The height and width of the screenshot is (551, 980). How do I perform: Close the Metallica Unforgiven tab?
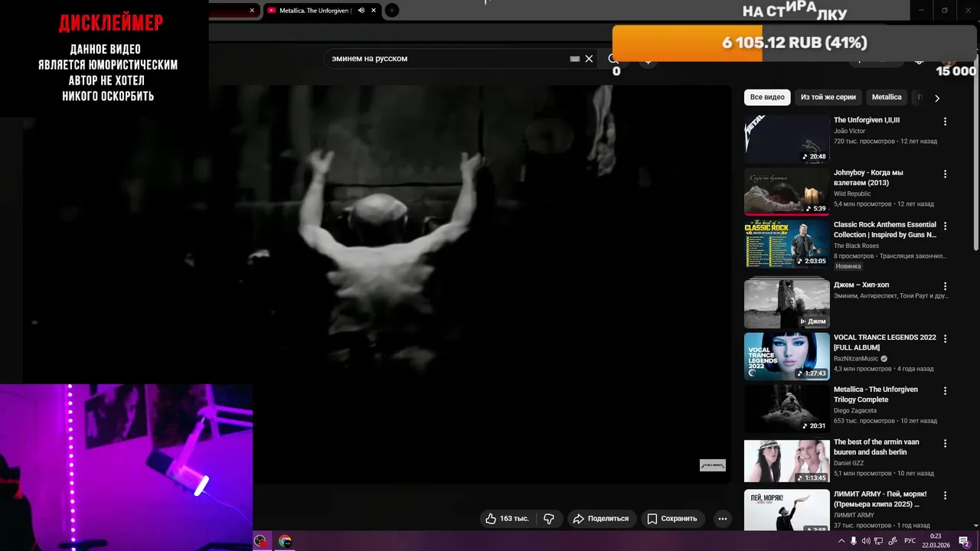[374, 10]
